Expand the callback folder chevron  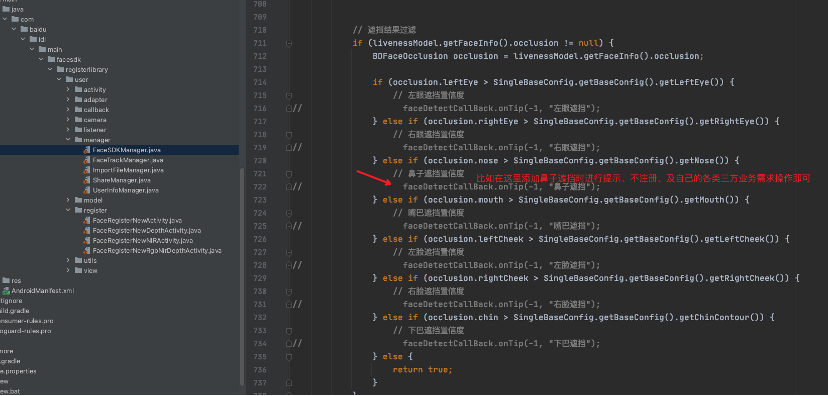click(x=69, y=110)
